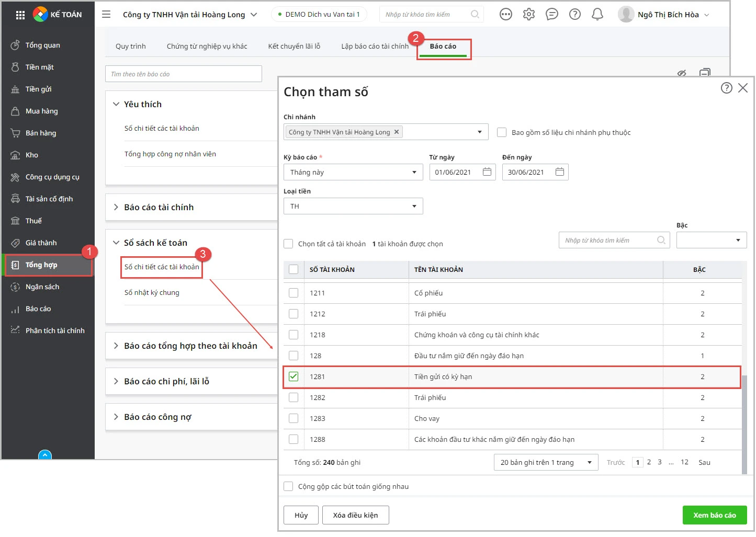
Task: Open the more options ellipsis icon
Action: pos(506,15)
